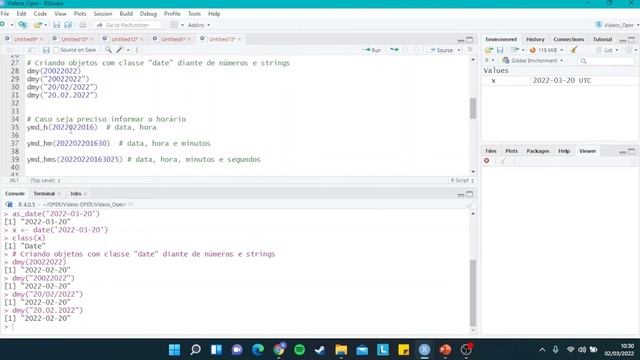The height and width of the screenshot is (360, 640).
Task: Click the Environment search box
Action: (x=606, y=60)
